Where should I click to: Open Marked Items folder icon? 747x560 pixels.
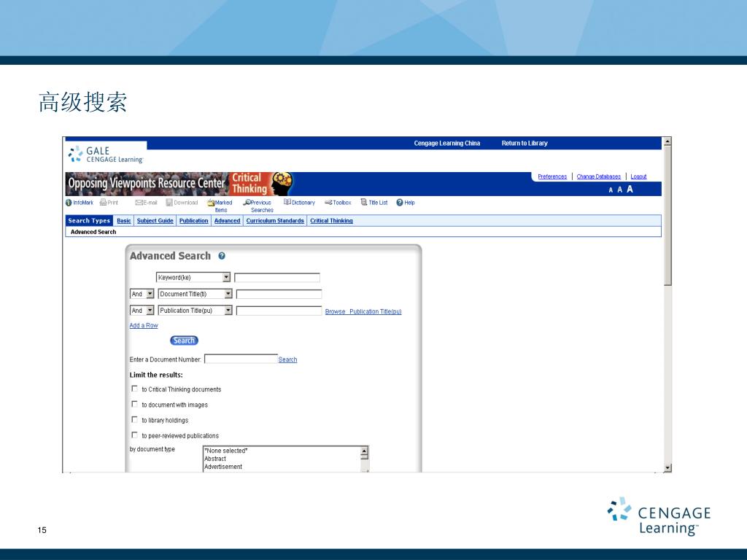[211, 203]
